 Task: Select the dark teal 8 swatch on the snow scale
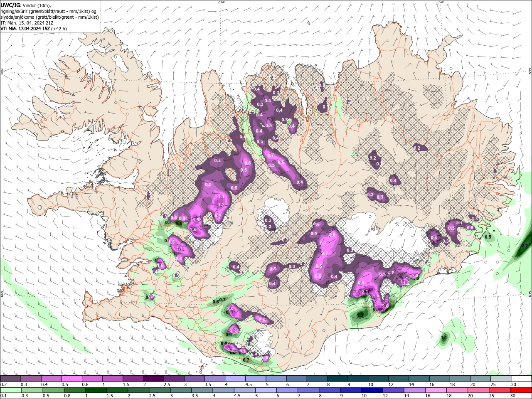[337, 379]
